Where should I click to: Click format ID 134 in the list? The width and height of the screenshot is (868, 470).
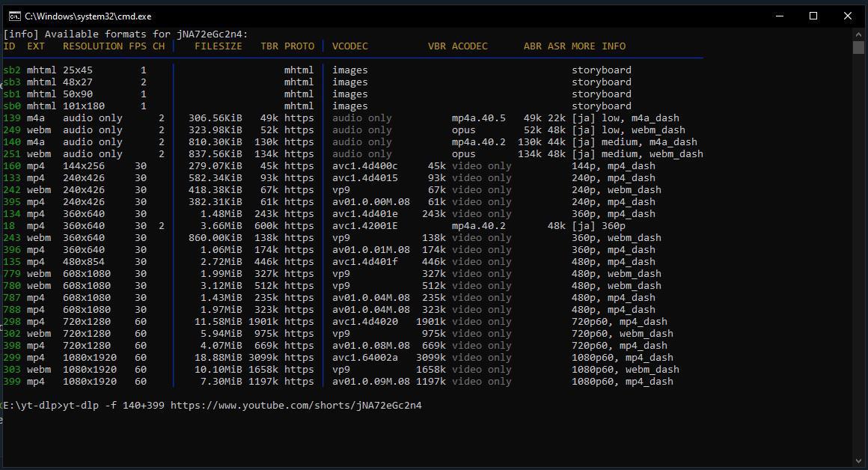point(12,214)
